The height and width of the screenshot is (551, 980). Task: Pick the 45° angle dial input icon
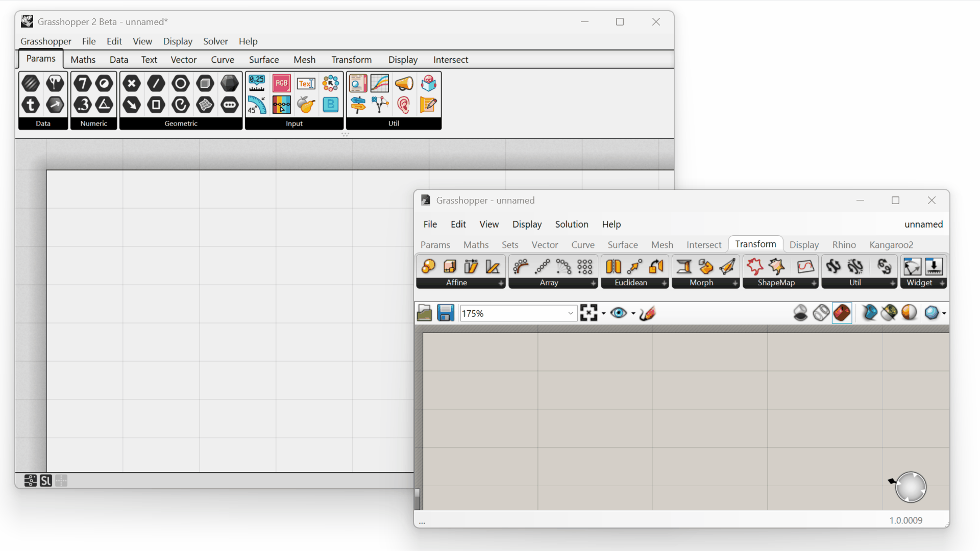click(257, 105)
